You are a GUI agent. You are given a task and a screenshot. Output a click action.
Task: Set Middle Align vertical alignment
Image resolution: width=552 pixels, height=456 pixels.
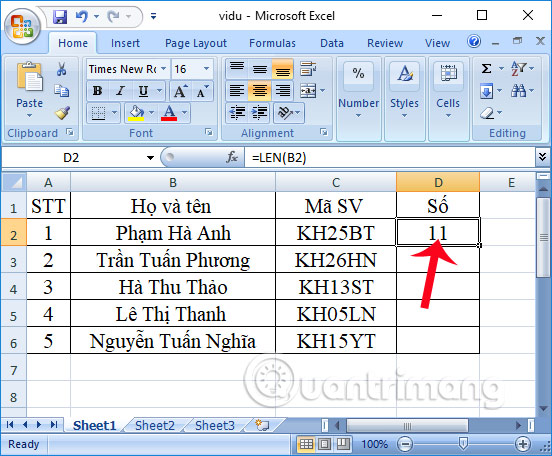(x=260, y=68)
